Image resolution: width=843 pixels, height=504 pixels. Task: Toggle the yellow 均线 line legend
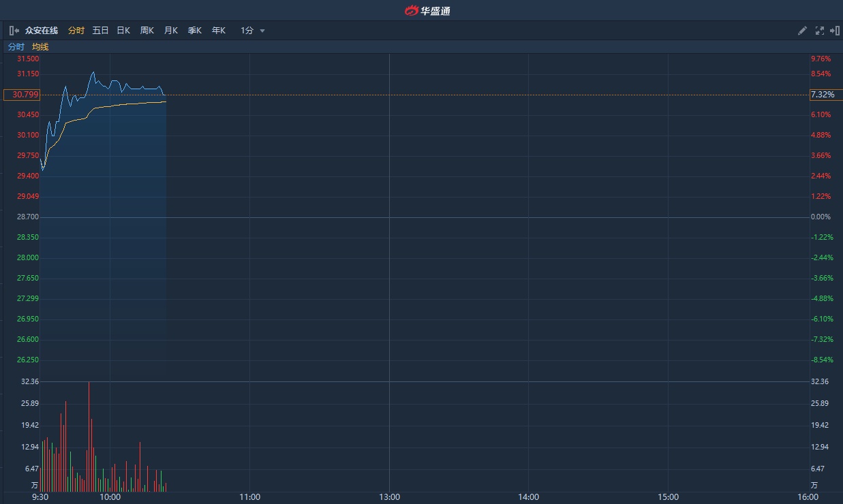pos(40,47)
